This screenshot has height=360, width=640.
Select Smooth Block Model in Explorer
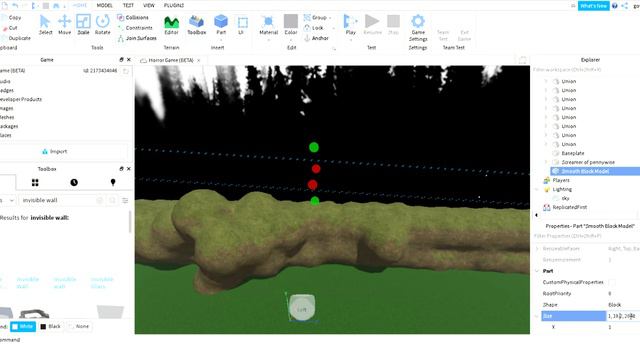coord(585,171)
